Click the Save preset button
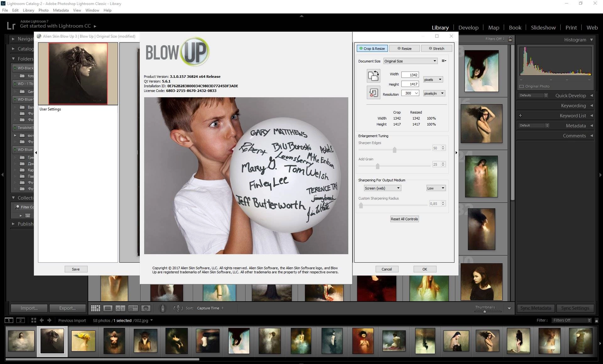Screen dimensions: 603x364 [76, 269]
